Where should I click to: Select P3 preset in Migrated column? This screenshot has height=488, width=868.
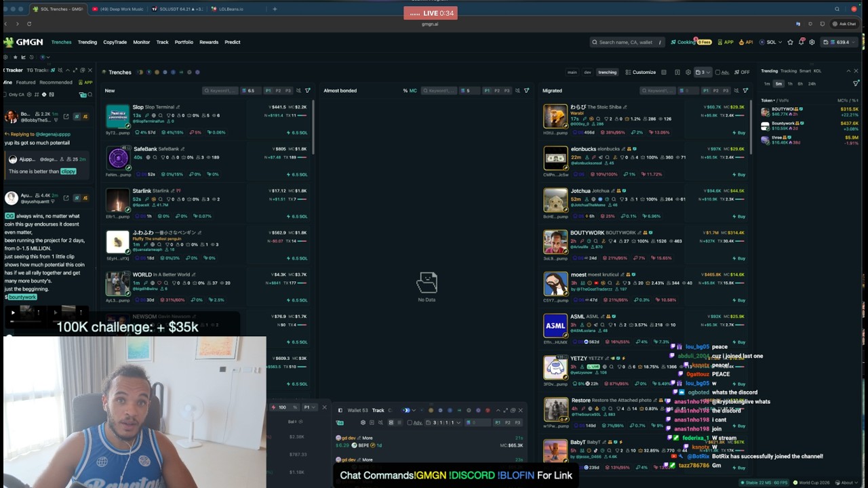[725, 90]
